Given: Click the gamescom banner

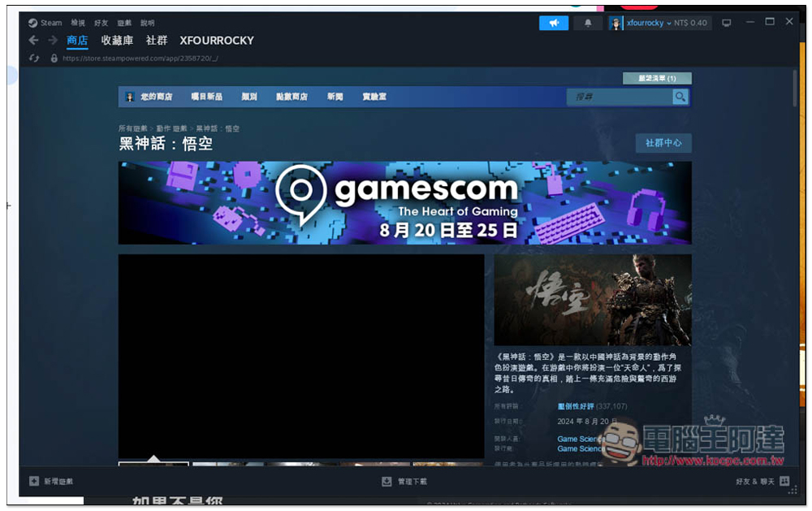Looking at the screenshot, I should click(404, 202).
